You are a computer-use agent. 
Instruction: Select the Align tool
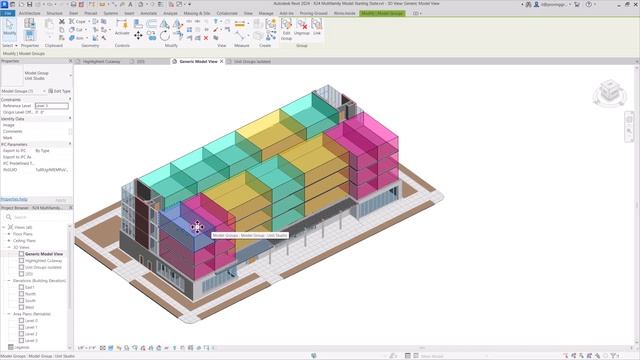click(138, 24)
